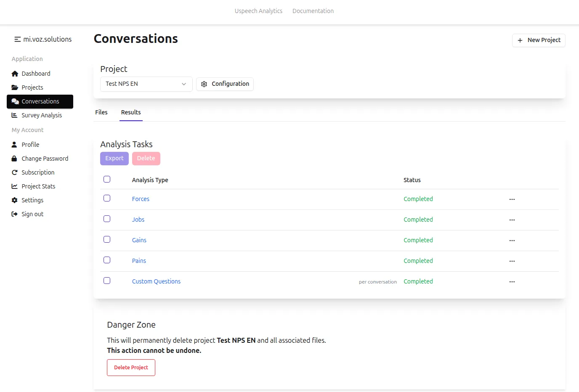Image resolution: width=579 pixels, height=392 pixels.
Task: Click the Dashboard home icon
Action: pyautogui.click(x=15, y=74)
